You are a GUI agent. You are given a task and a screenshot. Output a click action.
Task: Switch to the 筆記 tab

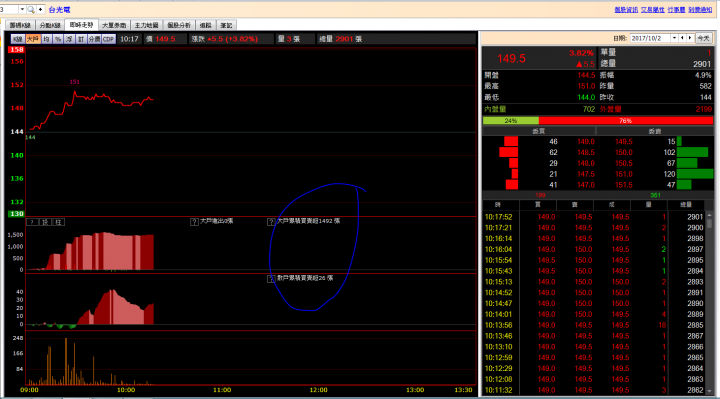pyautogui.click(x=226, y=25)
